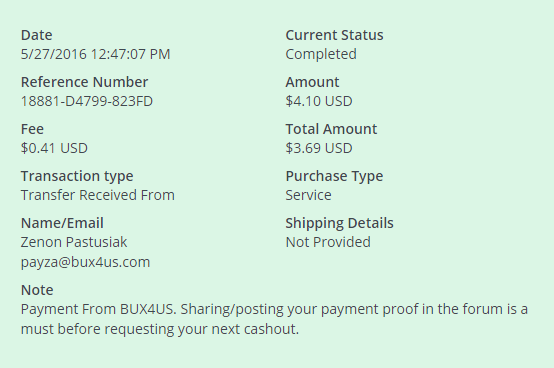Click the payza@bux4us.com email address
This screenshot has width=554, height=368.
click(86, 262)
